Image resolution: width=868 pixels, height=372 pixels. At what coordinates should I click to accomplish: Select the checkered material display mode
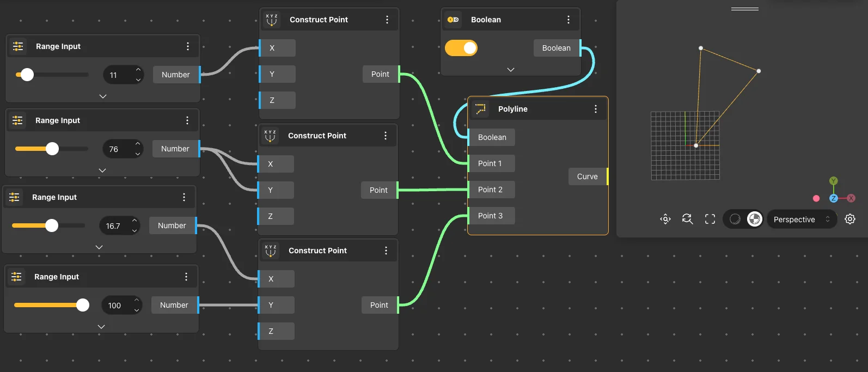tap(755, 219)
